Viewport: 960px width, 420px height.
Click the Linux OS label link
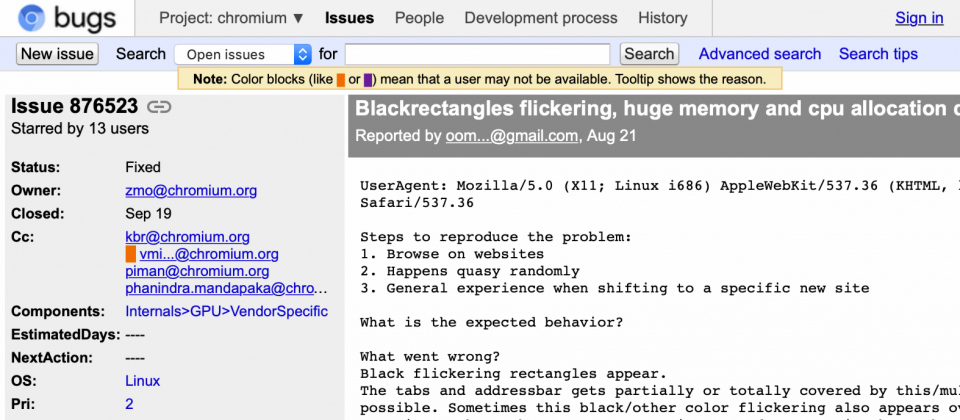pos(143,381)
